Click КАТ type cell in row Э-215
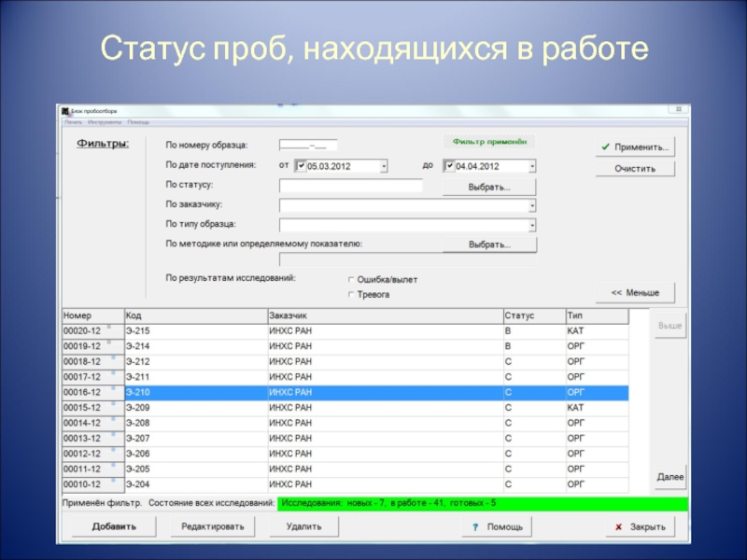 [597, 331]
